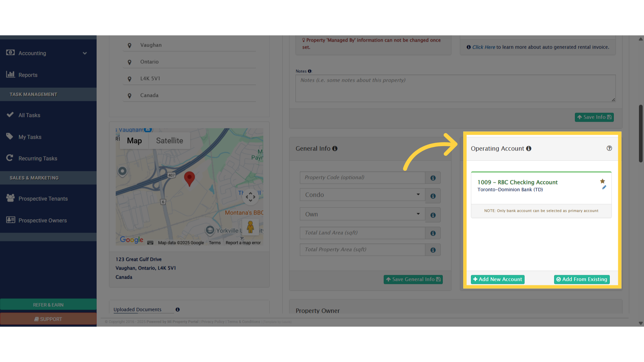
Task: Click the info icon beside Property Code field
Action: click(433, 178)
